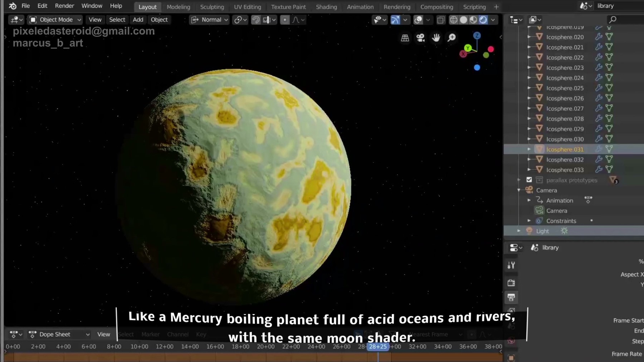Go to the Animation workspace tab
This screenshot has width=644, height=362.
coord(360,7)
